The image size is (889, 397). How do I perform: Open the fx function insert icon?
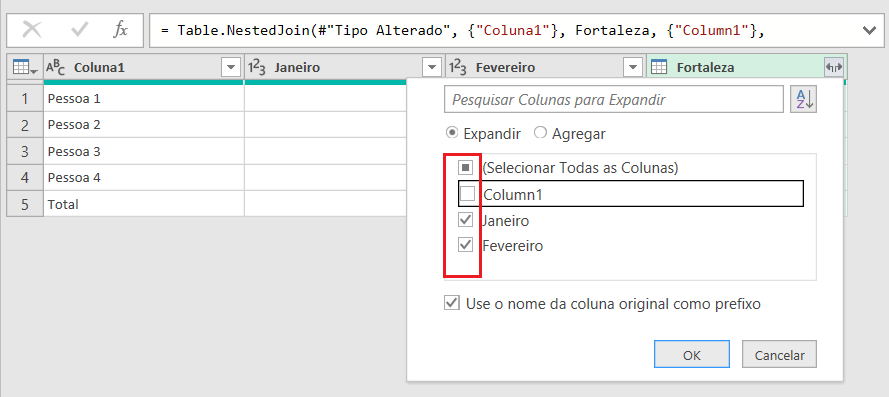120,30
